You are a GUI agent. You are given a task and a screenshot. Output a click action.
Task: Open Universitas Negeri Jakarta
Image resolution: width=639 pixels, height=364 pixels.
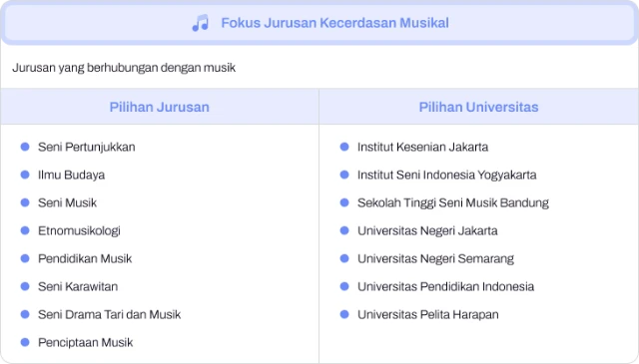427,230
